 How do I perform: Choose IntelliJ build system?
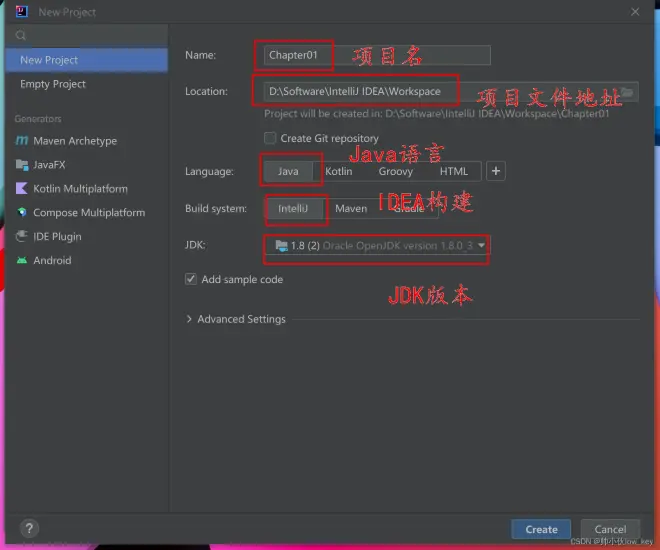tap(293, 208)
